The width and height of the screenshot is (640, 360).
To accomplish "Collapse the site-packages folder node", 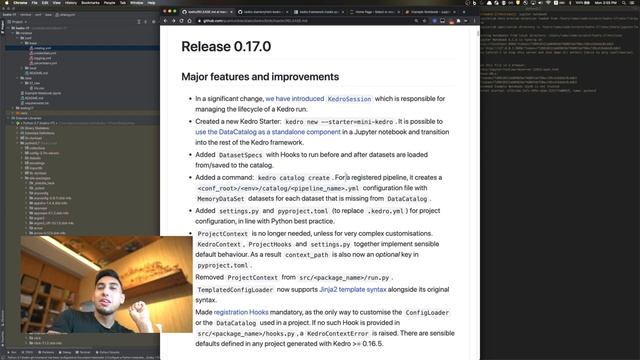I will [x=22, y=178].
